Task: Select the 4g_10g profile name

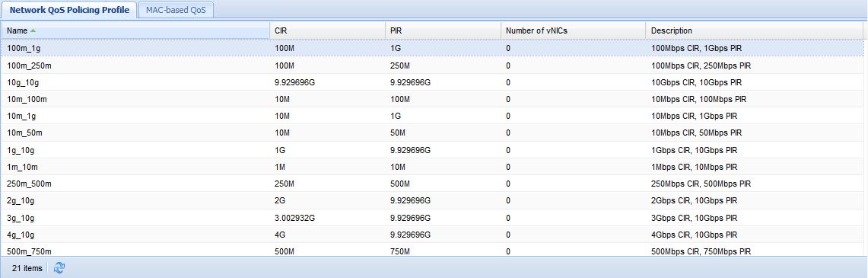Action: tap(21, 235)
